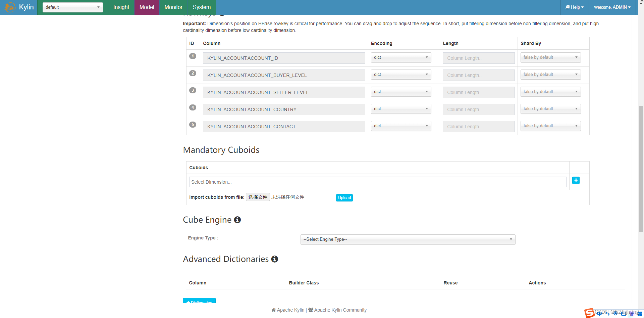The image size is (644, 318).
Task: Click the page vertical scrollbar thumb
Action: (641, 169)
